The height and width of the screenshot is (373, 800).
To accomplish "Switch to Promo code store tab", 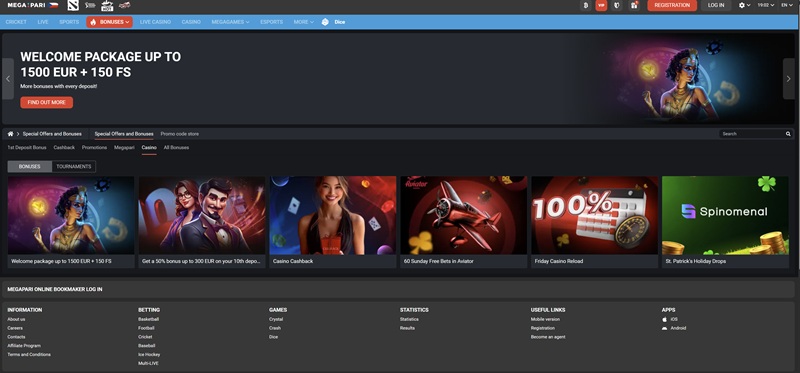I will point(180,134).
